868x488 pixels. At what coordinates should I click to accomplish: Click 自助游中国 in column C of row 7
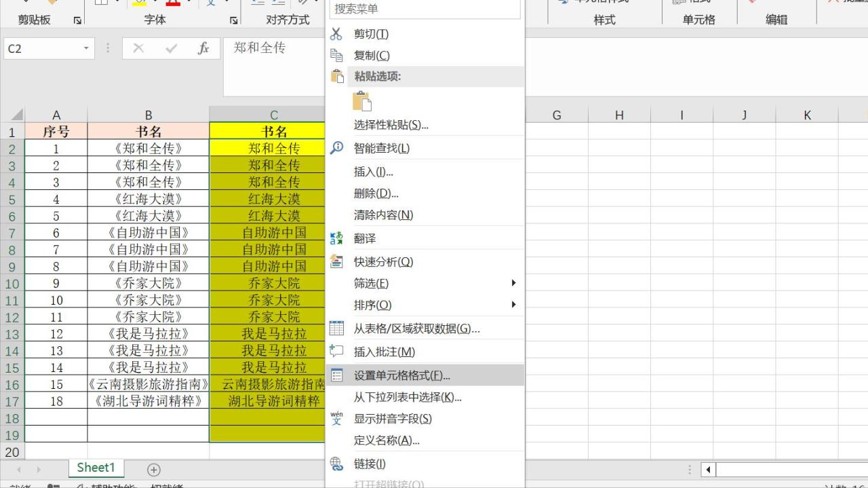[x=267, y=233]
